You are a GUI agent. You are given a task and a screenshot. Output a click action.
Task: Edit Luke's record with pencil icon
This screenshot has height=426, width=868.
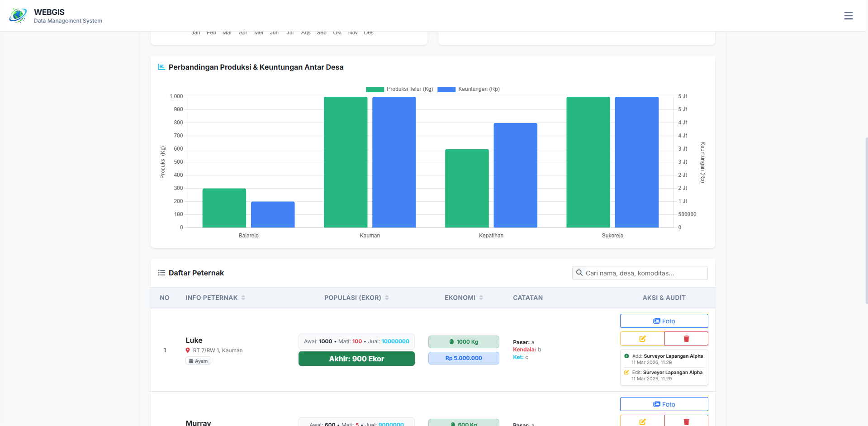point(642,339)
